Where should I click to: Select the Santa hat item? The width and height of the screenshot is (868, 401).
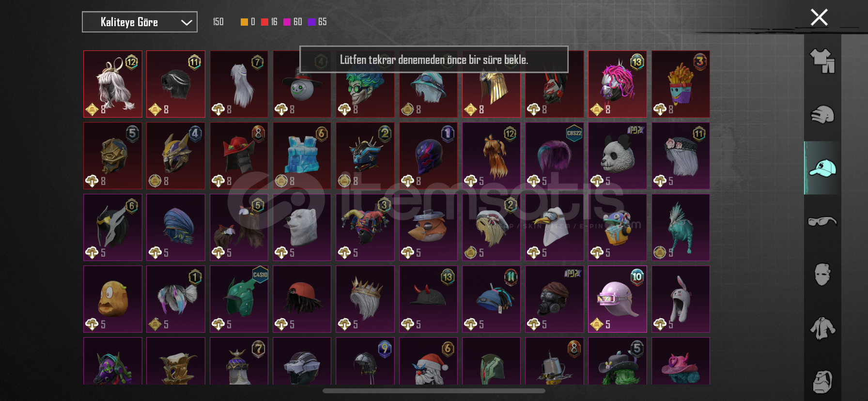pos(428,361)
